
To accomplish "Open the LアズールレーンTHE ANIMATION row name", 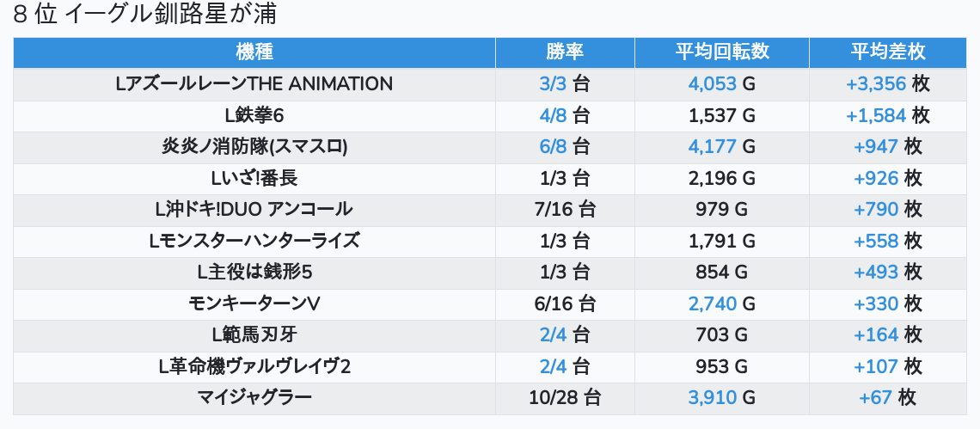I will [254, 84].
